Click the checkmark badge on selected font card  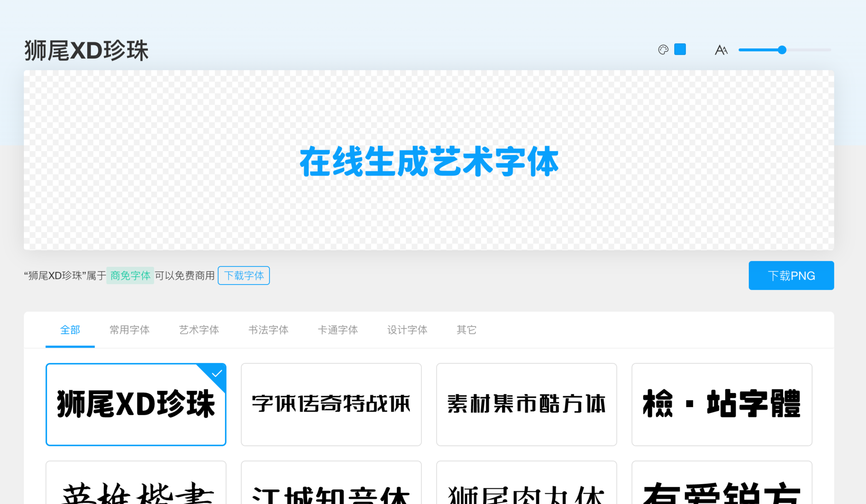pyautogui.click(x=216, y=373)
